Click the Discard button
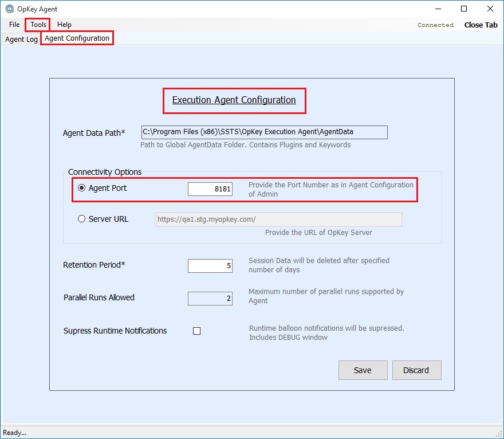 pos(416,370)
